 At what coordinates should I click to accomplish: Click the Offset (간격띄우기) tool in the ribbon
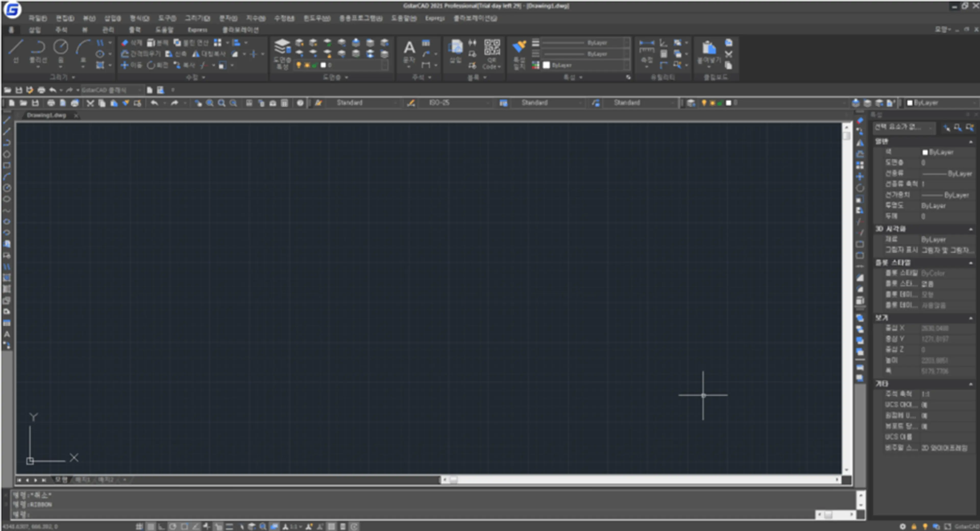point(141,54)
